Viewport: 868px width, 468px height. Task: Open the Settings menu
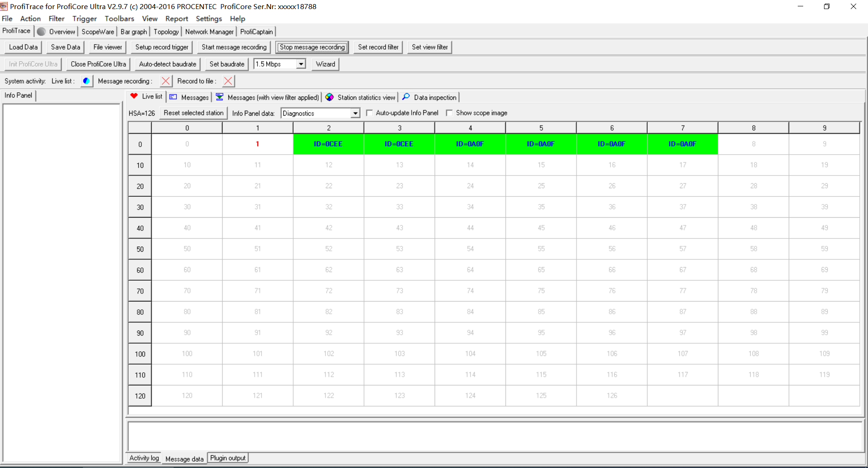tap(209, 19)
